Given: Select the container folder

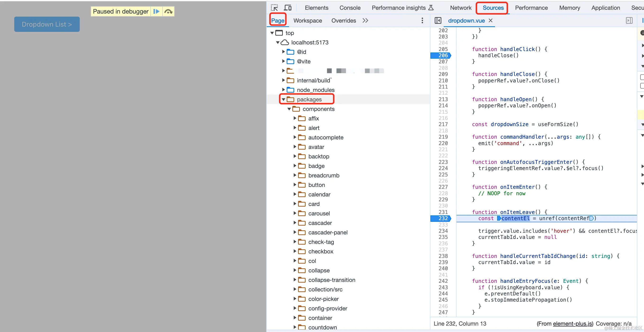Looking at the screenshot, I should [320, 318].
